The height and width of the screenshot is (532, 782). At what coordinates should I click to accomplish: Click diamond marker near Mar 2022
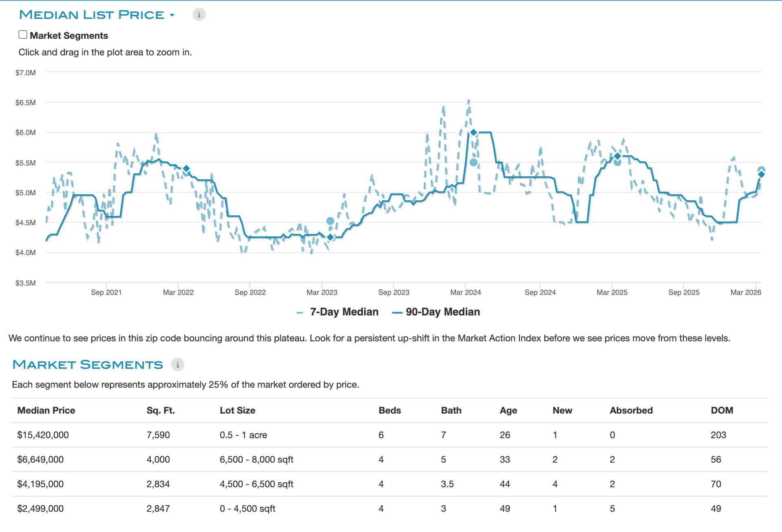[x=186, y=168]
